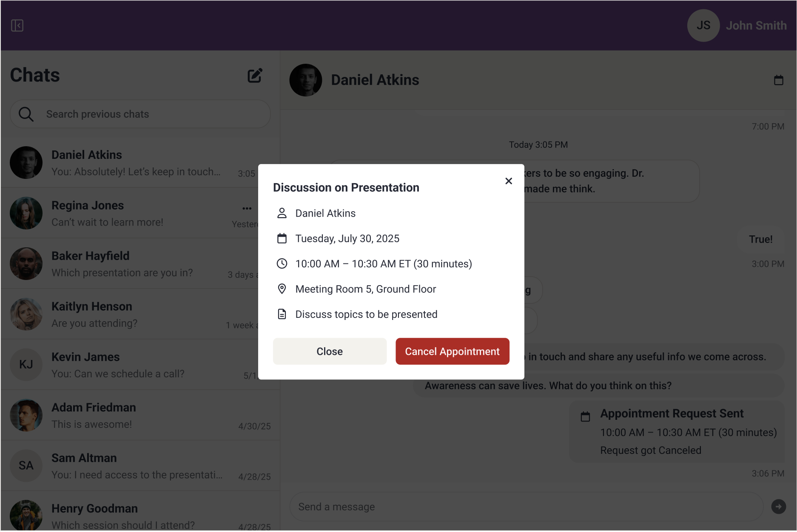The width and height of the screenshot is (797, 532).
Task: Click the clock icon beside the meeting time
Action: tap(282, 263)
